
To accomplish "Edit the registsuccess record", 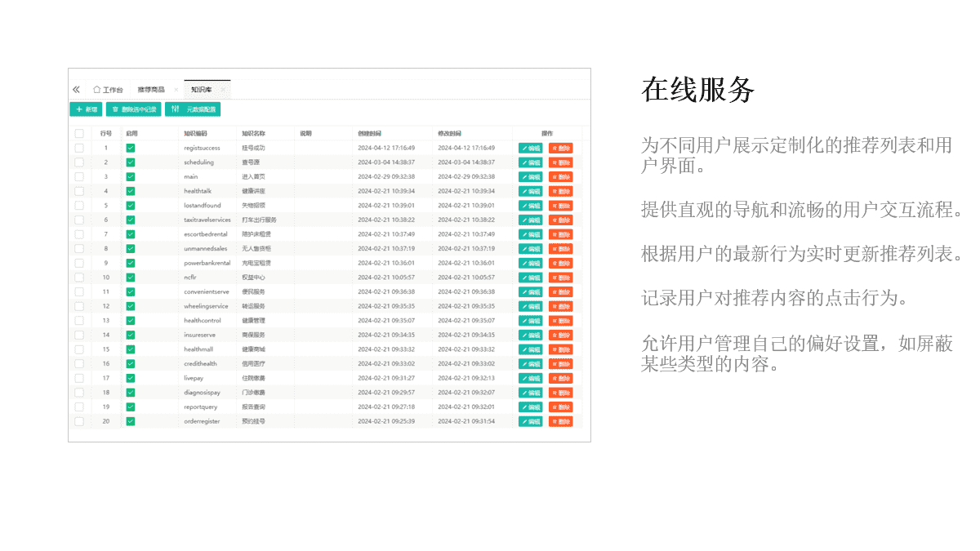I will tap(530, 148).
